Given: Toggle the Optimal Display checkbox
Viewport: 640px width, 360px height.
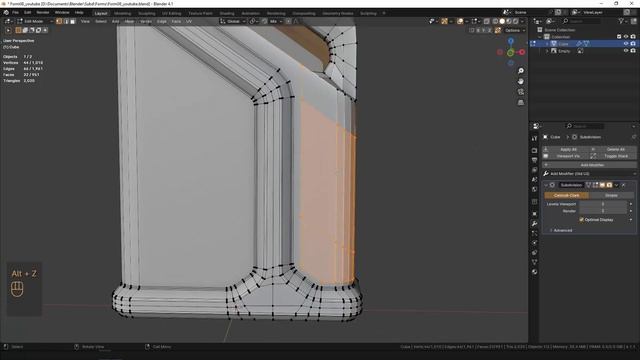Looking at the screenshot, I should point(582,220).
